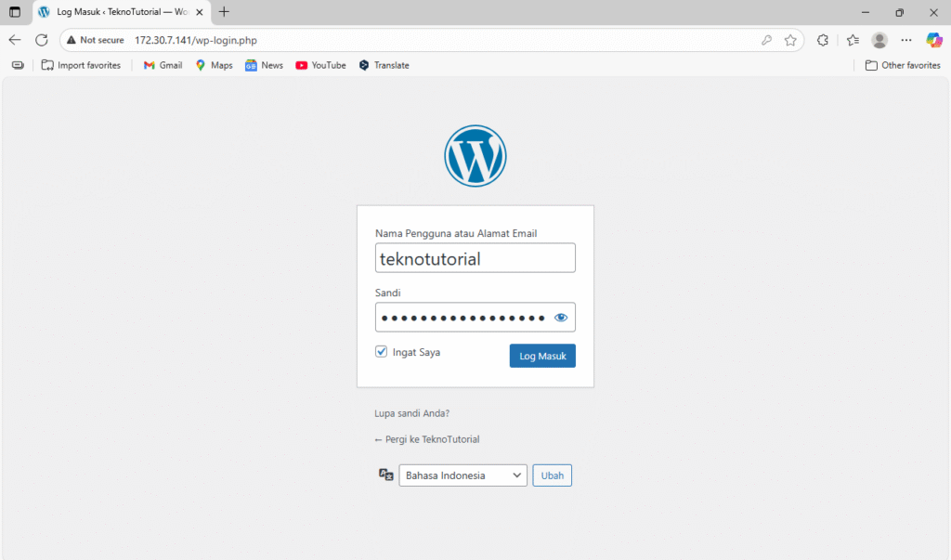Screen dimensions: 951x560
Task: Open a new tab with plus button
Action: tap(224, 11)
